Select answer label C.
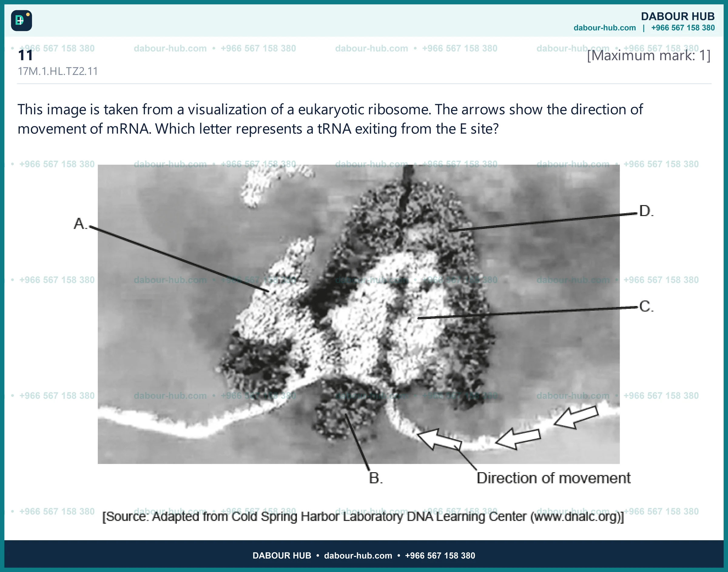 (646, 306)
